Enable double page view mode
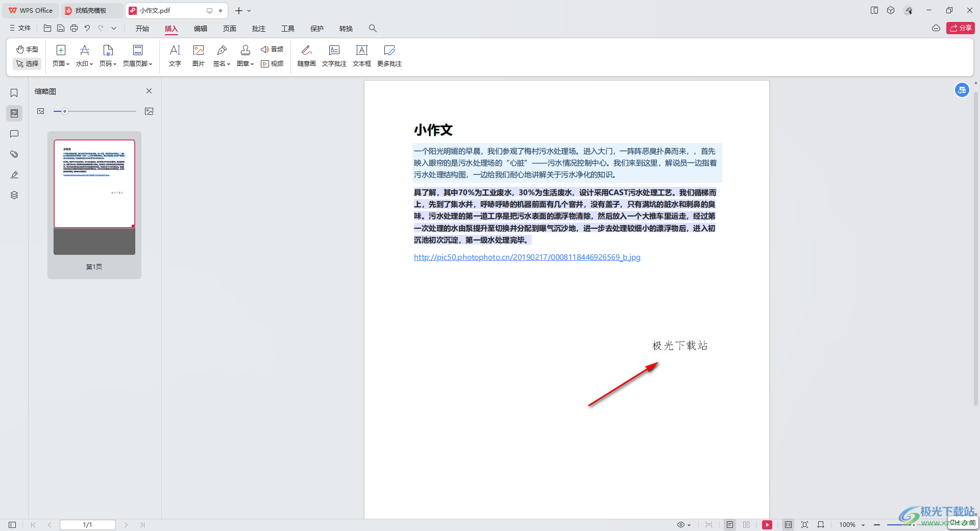The image size is (980, 531). point(746,525)
